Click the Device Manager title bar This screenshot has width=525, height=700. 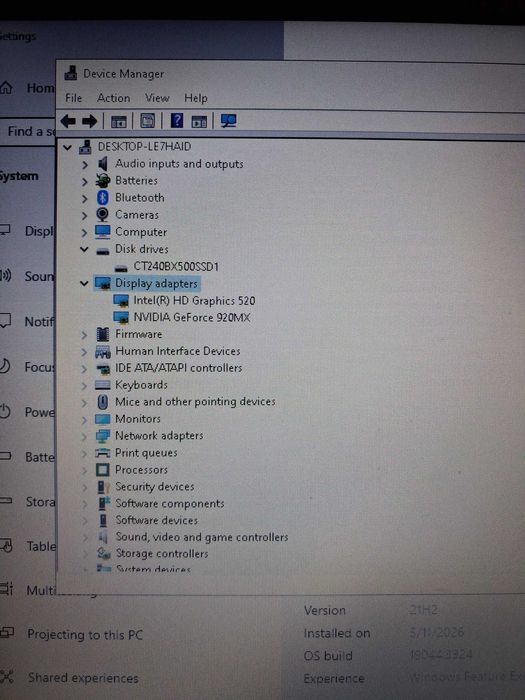coord(290,74)
